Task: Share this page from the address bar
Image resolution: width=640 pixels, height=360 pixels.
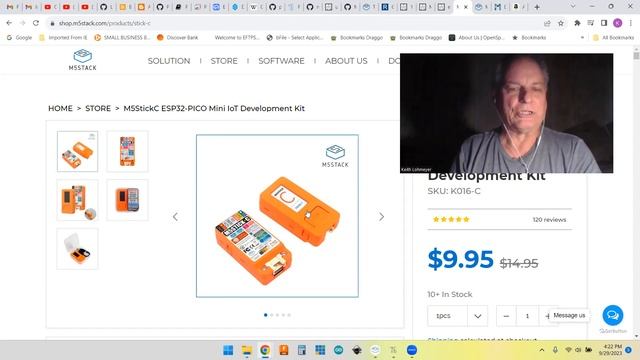Action: click(547, 23)
